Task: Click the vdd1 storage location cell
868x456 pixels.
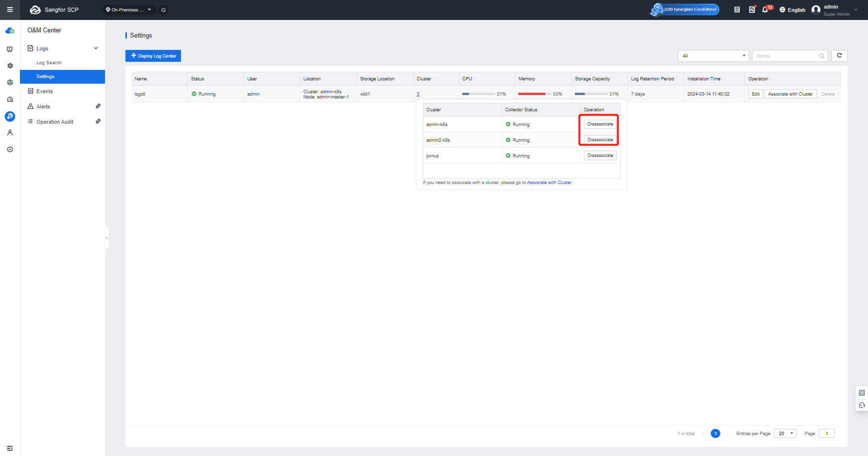Action: tap(365, 94)
